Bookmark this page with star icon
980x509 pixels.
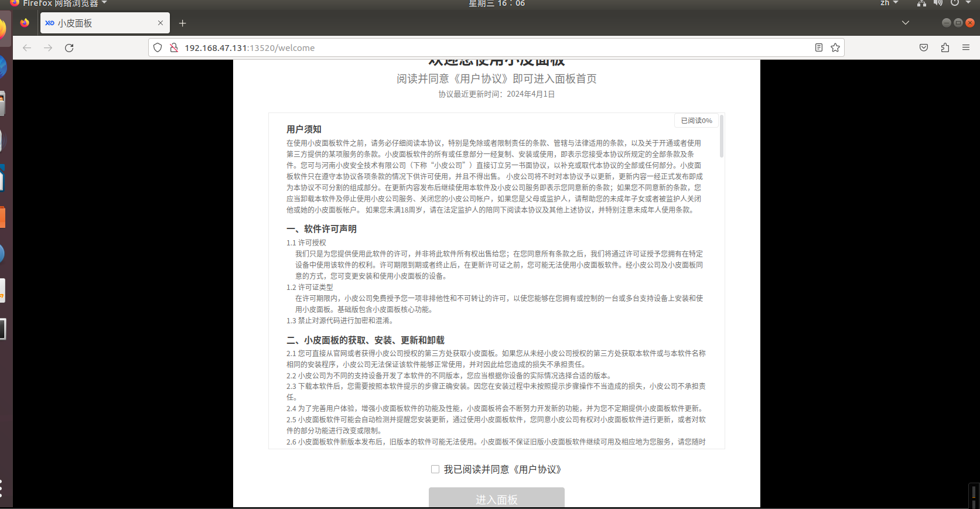835,48
